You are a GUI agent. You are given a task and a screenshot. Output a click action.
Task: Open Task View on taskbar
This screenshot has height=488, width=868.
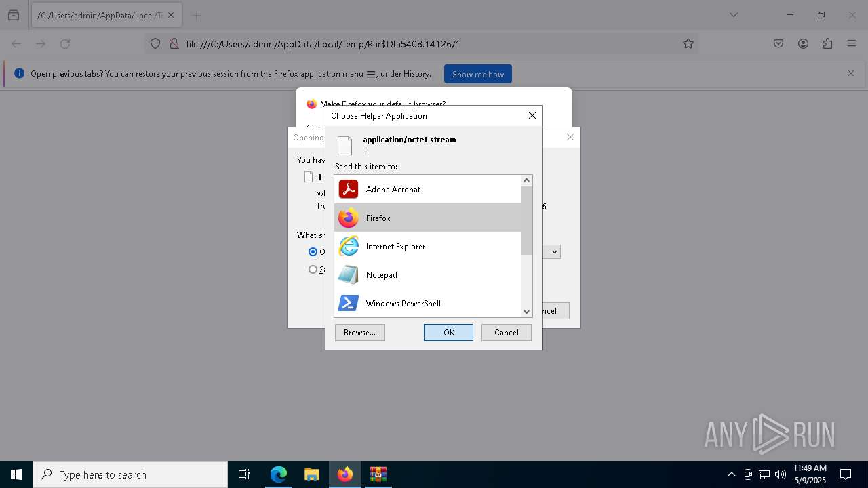tap(244, 474)
